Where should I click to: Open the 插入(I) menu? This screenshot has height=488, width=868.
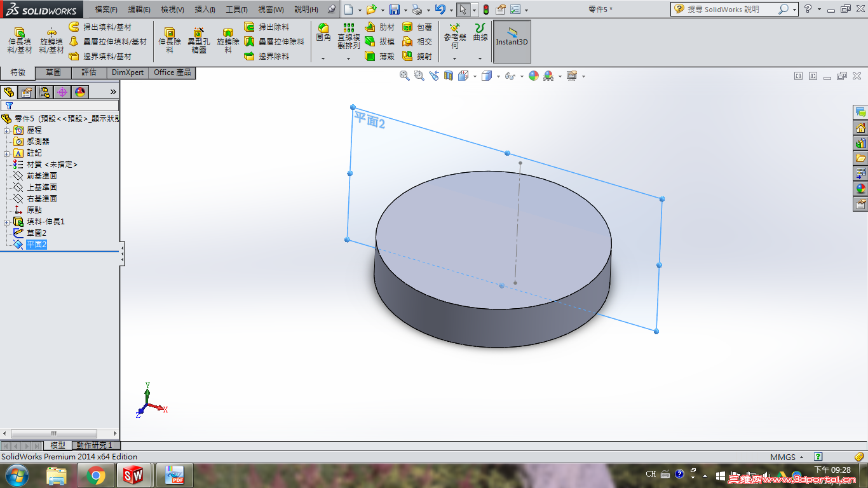click(205, 10)
